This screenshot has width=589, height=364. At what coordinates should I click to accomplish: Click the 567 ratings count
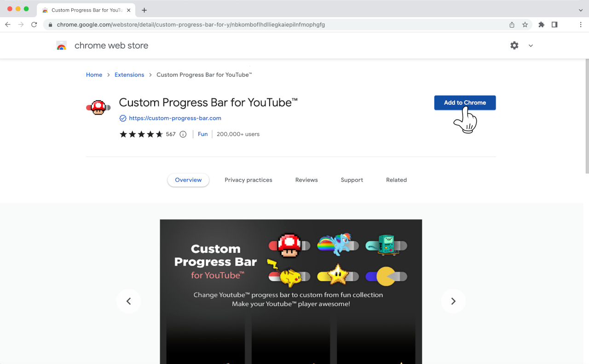171,134
